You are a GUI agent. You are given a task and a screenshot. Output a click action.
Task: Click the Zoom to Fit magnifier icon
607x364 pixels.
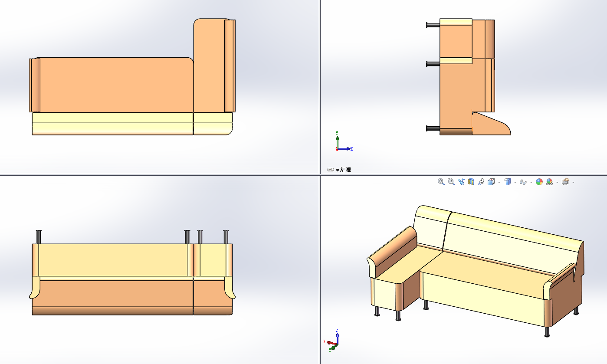pyautogui.click(x=441, y=182)
